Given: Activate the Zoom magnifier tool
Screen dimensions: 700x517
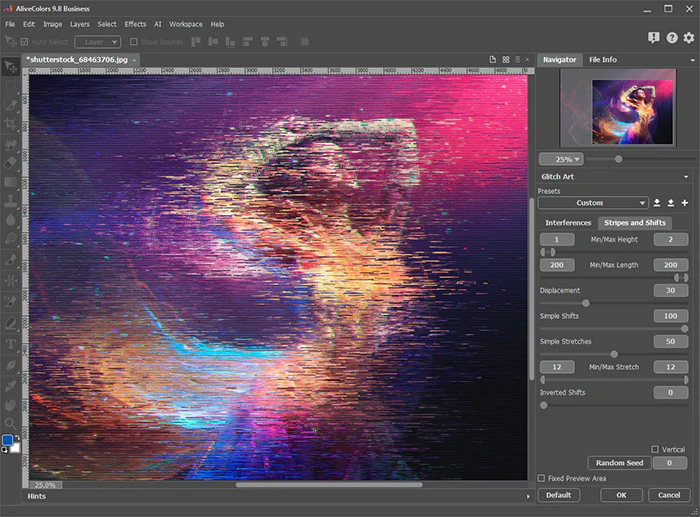Looking at the screenshot, I should (x=11, y=424).
